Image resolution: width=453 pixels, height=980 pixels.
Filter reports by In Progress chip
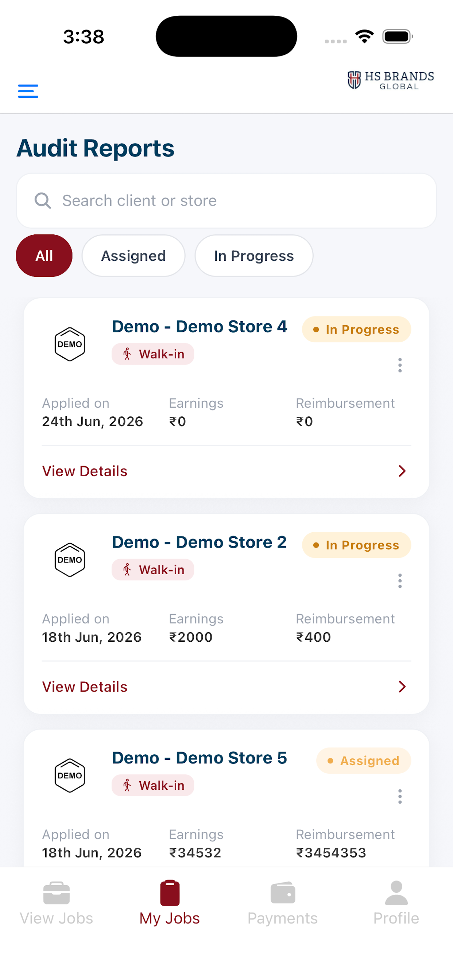[x=254, y=256]
